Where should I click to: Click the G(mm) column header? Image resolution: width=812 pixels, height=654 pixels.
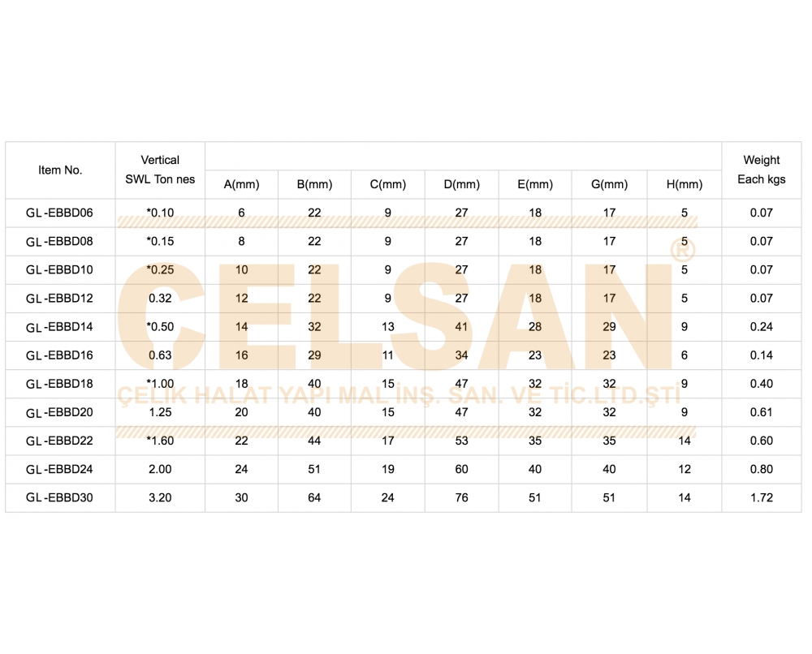coord(610,185)
